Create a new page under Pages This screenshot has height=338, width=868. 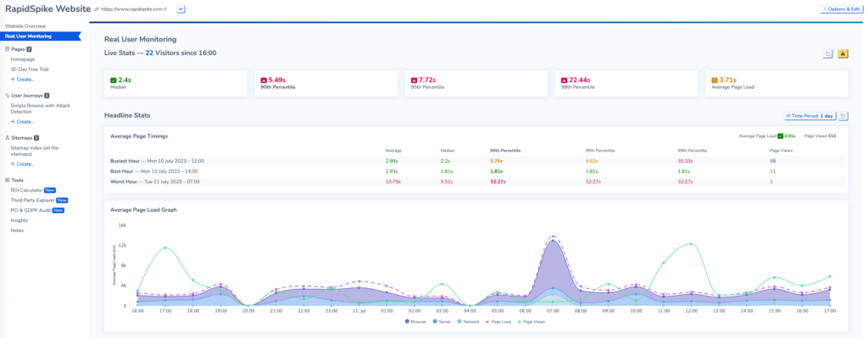click(22, 79)
